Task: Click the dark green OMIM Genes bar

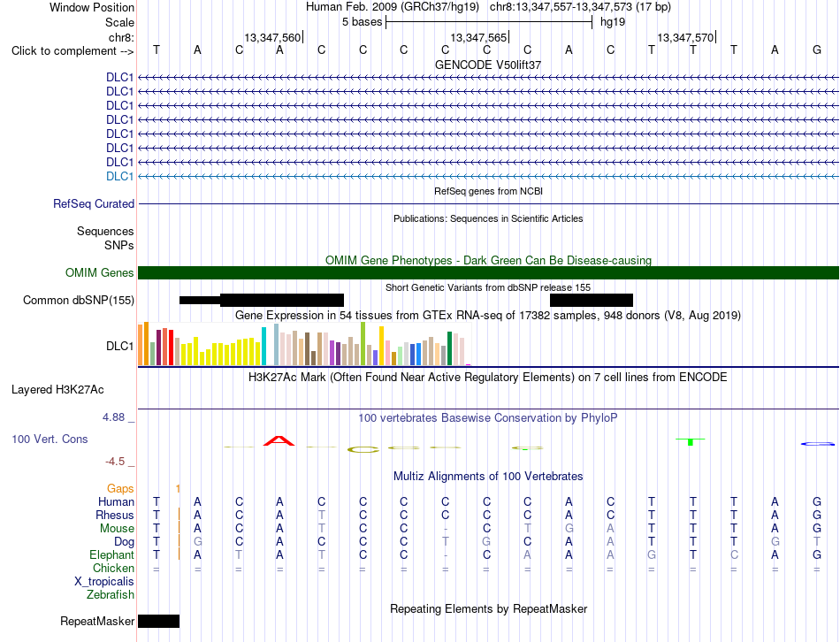Action: [489, 272]
